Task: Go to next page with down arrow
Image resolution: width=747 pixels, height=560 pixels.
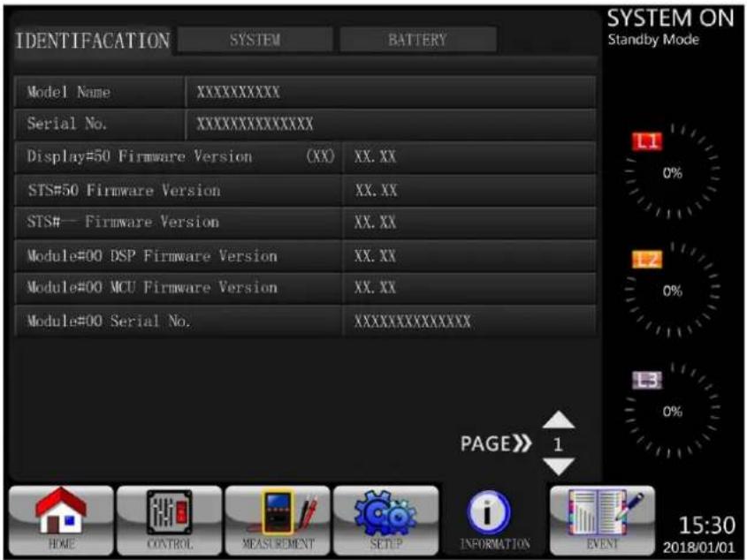Action: point(559,466)
